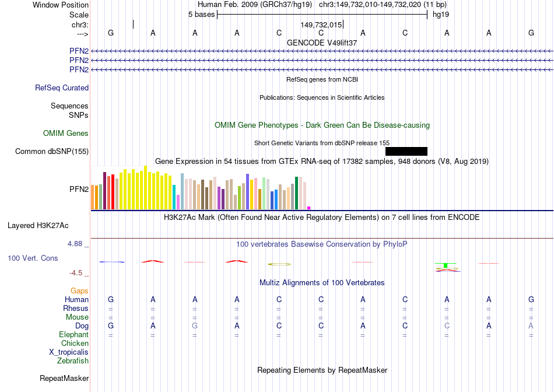This screenshot has width=554, height=392.
Task: Click the Sequences track label
Action: pyautogui.click(x=69, y=106)
